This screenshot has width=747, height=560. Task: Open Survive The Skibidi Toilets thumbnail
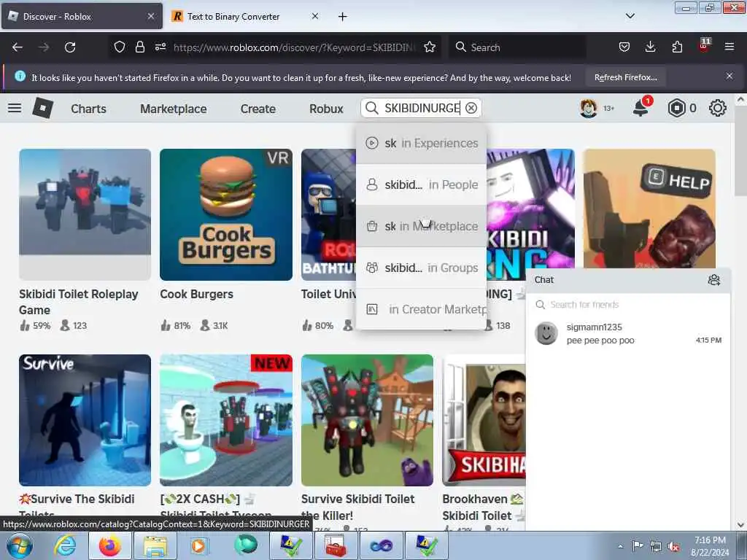point(85,420)
